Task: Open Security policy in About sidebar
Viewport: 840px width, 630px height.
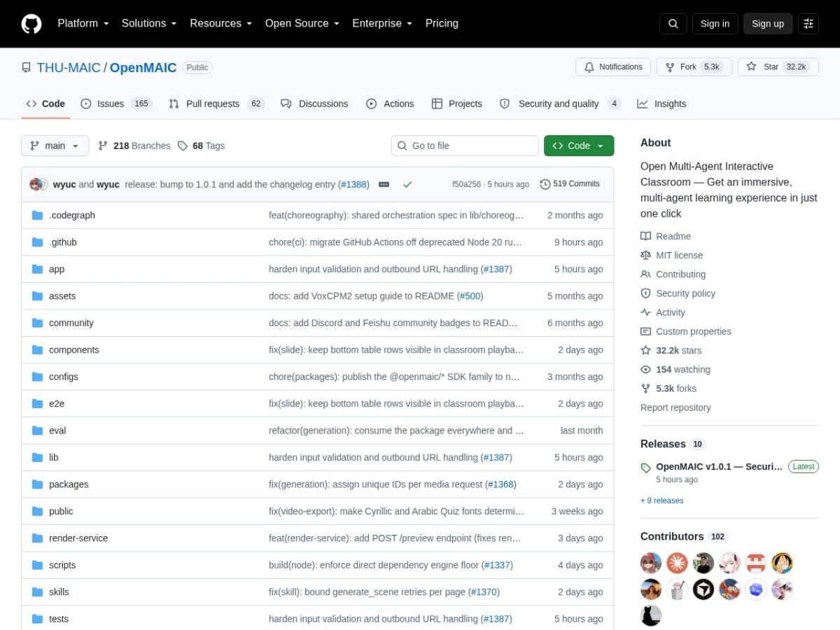Action: tap(678, 293)
